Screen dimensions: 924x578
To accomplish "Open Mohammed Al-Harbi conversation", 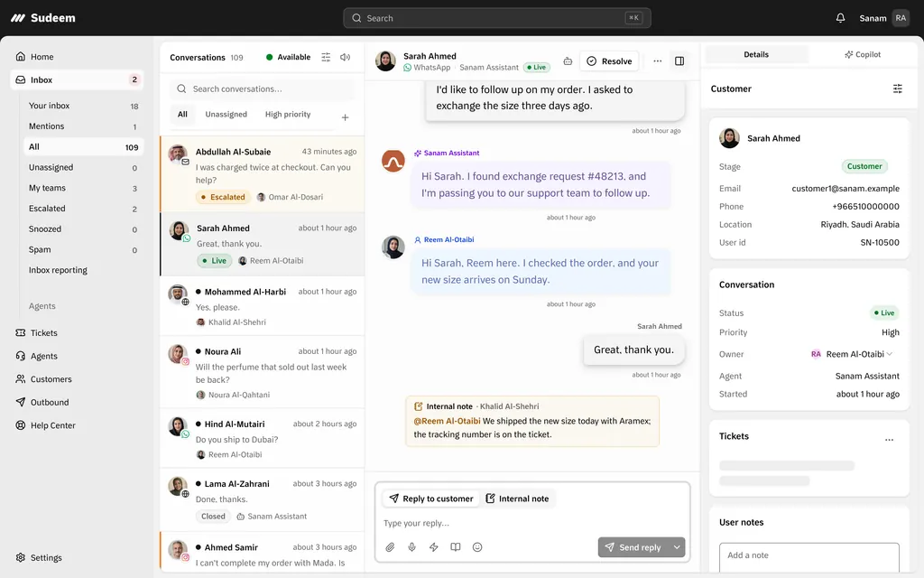I will point(263,307).
